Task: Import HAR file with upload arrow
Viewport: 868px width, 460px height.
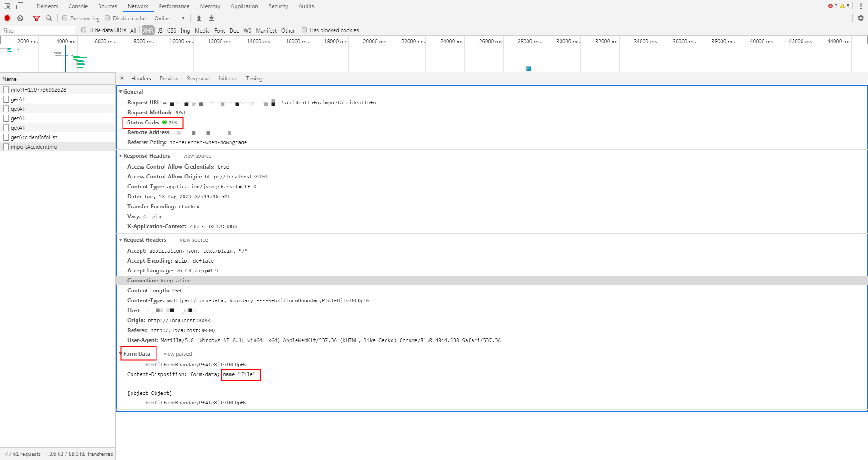Action: [x=199, y=18]
